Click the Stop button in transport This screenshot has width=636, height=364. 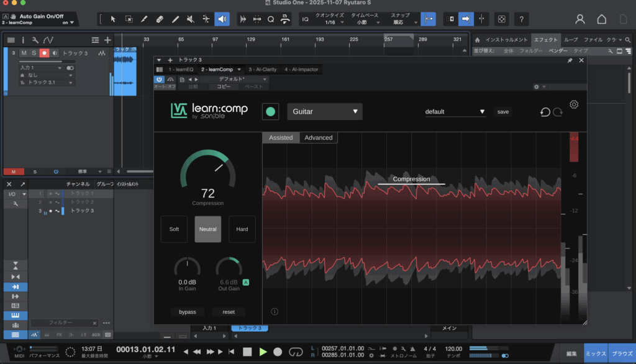[247, 352]
